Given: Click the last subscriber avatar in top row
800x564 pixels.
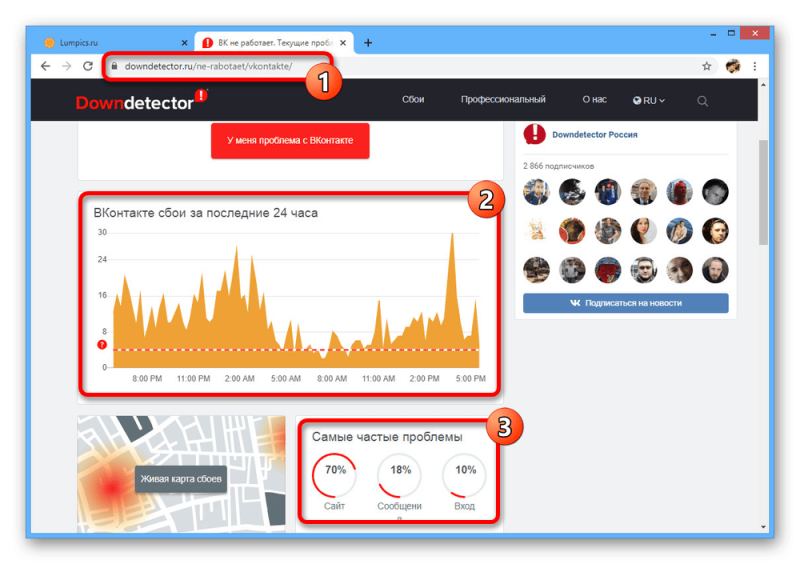Looking at the screenshot, I should click(715, 192).
